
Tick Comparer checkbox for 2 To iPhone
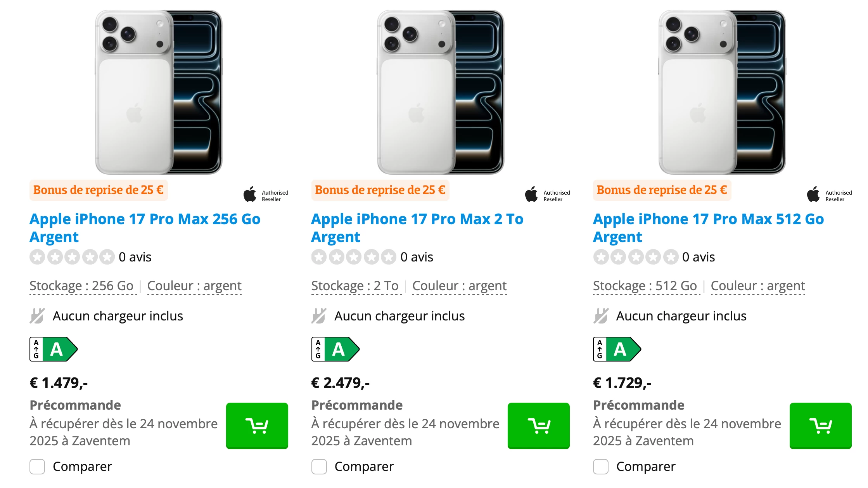click(319, 467)
